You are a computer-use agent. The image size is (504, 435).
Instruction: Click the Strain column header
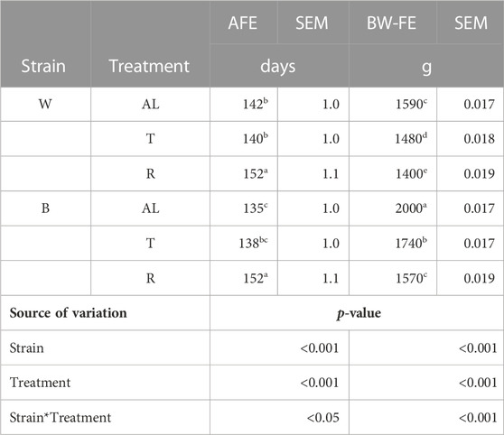[x=43, y=66]
